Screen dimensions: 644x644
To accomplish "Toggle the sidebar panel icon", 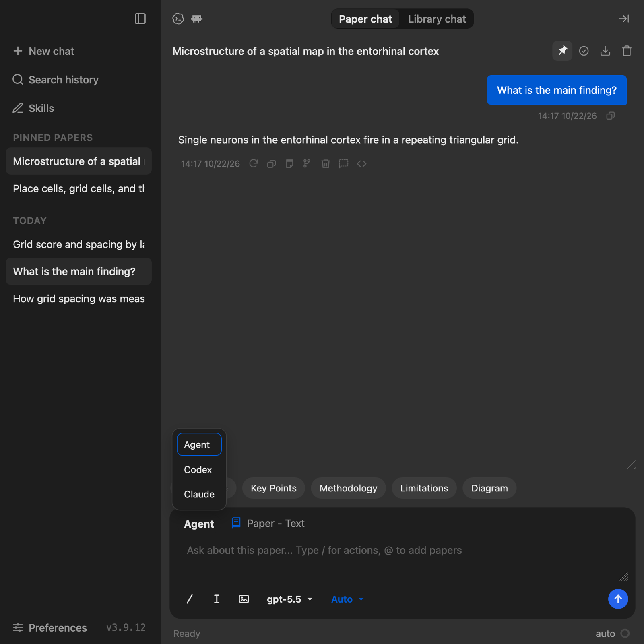I will click(x=140, y=19).
